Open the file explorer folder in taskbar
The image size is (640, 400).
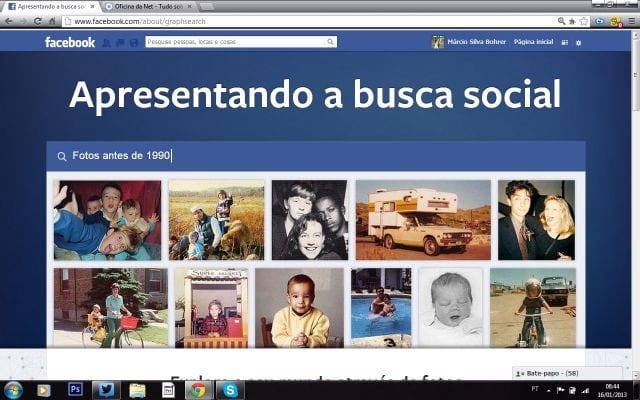click(x=137, y=390)
